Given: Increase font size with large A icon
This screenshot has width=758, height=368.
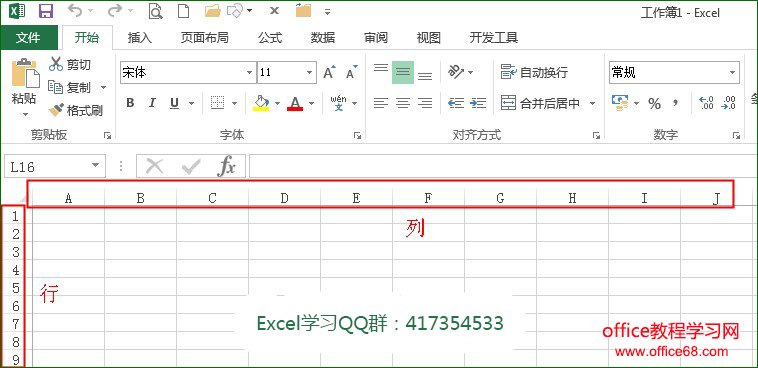Looking at the screenshot, I should tap(329, 73).
